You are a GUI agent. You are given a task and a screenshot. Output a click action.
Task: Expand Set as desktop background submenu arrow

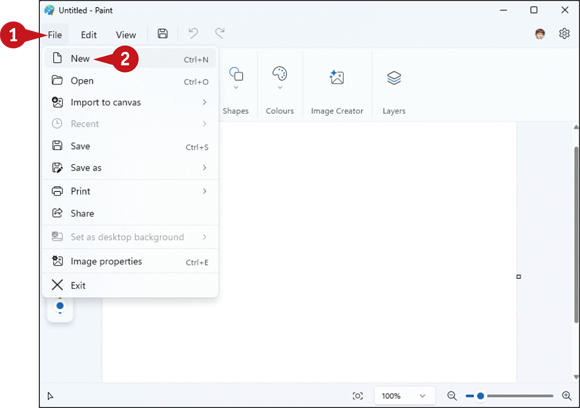[205, 237]
